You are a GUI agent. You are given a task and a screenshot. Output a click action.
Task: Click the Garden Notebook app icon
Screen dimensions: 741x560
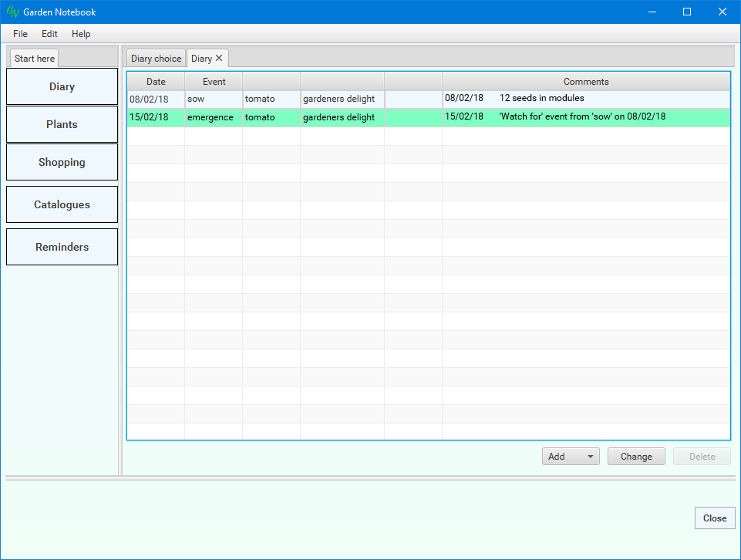[12, 12]
